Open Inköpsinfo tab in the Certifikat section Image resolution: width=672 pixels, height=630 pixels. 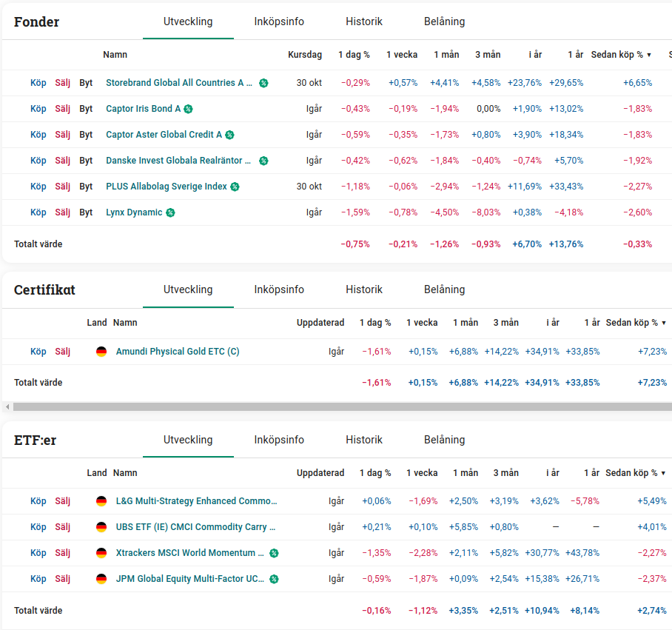[279, 289]
